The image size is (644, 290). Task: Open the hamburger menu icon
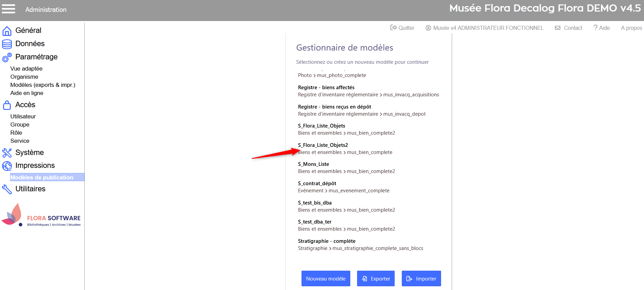[x=8, y=9]
